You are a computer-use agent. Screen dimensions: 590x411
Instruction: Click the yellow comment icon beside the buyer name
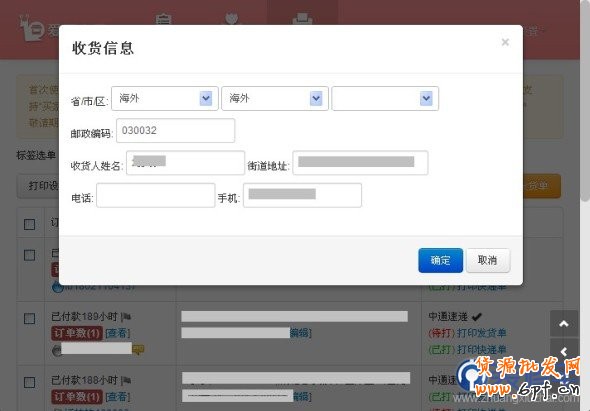[x=138, y=350]
